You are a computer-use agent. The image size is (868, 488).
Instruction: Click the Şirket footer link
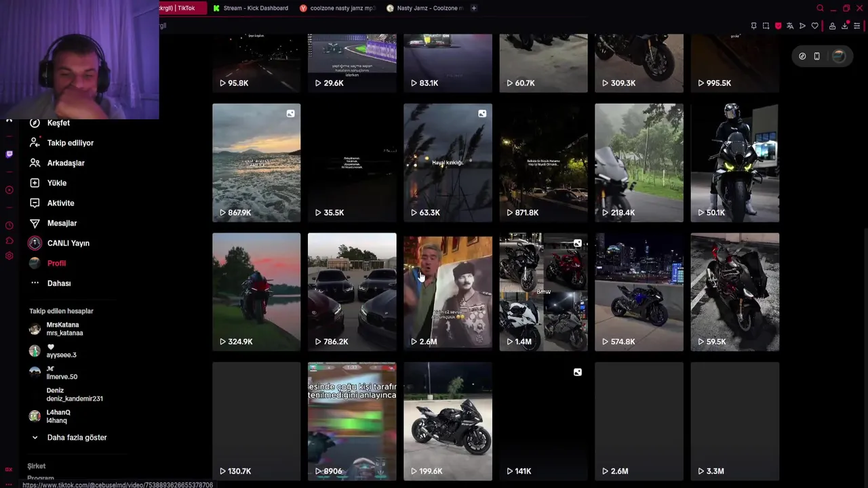coord(37,466)
